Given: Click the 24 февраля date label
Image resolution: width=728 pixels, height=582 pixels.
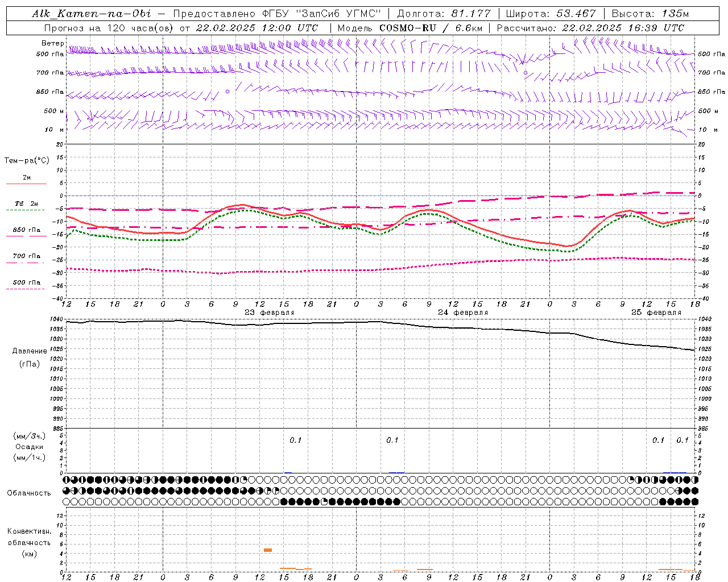Looking at the screenshot, I should point(463,313).
